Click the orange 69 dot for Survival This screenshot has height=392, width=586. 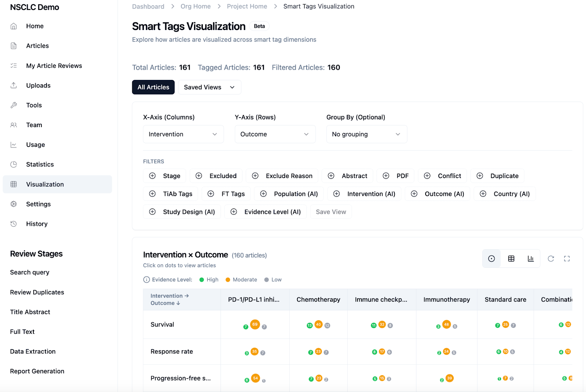[255, 324]
